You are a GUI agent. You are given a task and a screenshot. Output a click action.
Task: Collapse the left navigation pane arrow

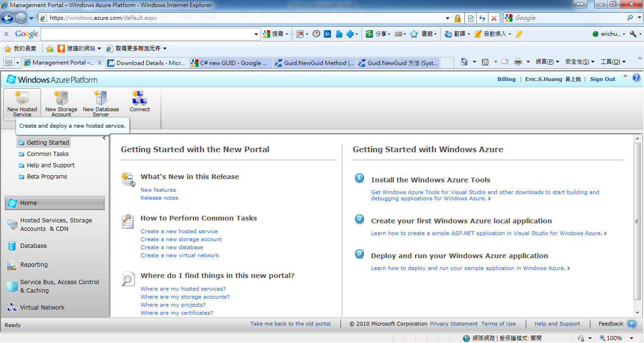coord(104,138)
